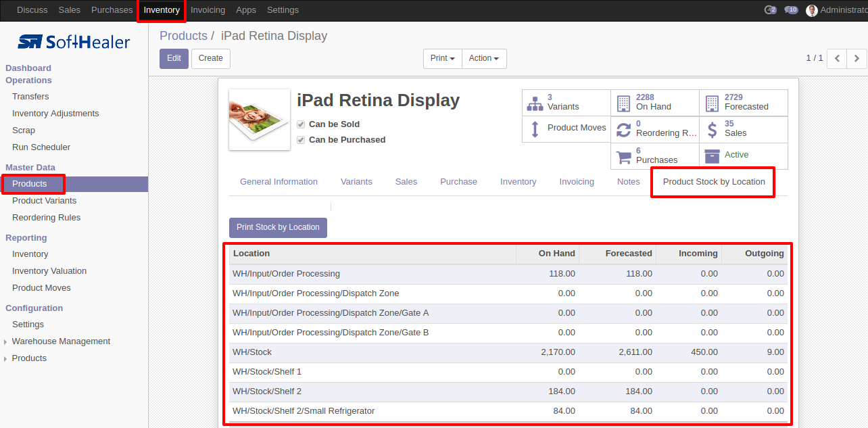This screenshot has width=868, height=428.
Task: Open Products under Master Data
Action: click(74, 184)
